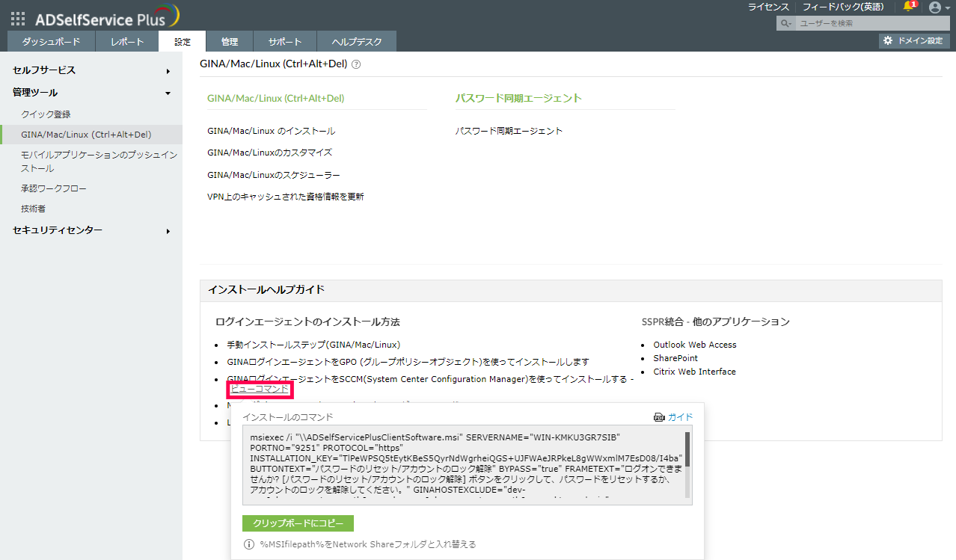
Task: Click the クリップボードにコピー button
Action: 298,523
